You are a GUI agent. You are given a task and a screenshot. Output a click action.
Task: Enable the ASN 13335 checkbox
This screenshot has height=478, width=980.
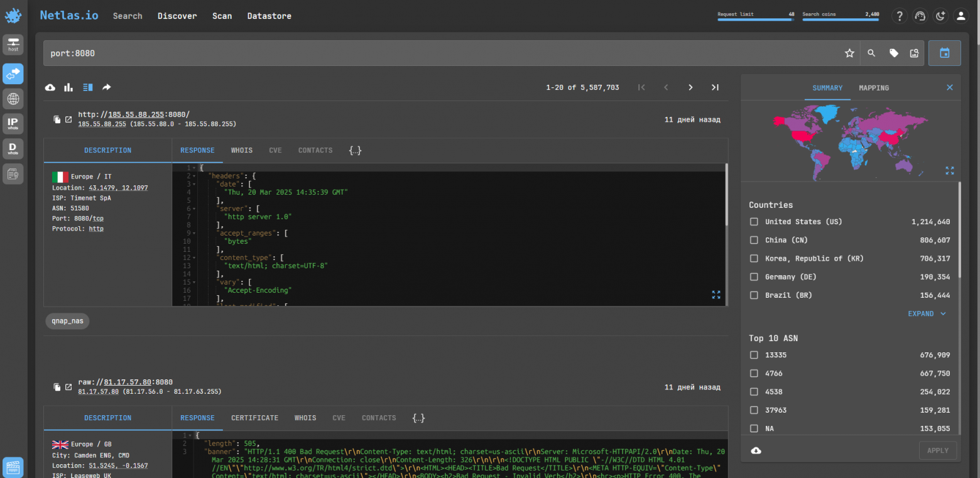coord(754,355)
